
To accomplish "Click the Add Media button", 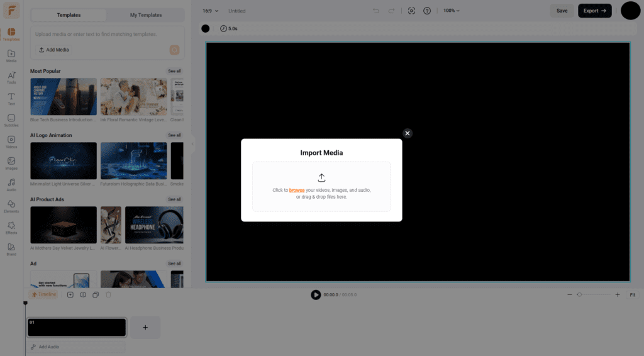I will pyautogui.click(x=54, y=50).
